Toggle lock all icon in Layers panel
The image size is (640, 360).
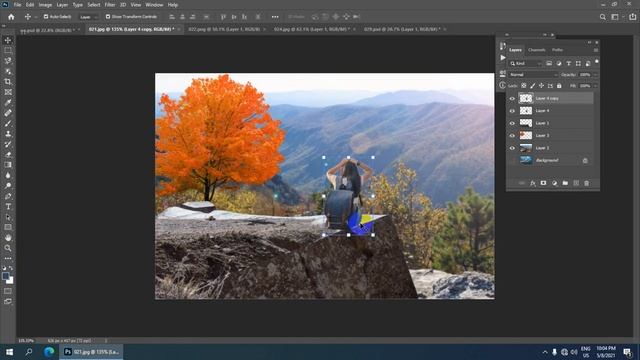click(x=559, y=86)
